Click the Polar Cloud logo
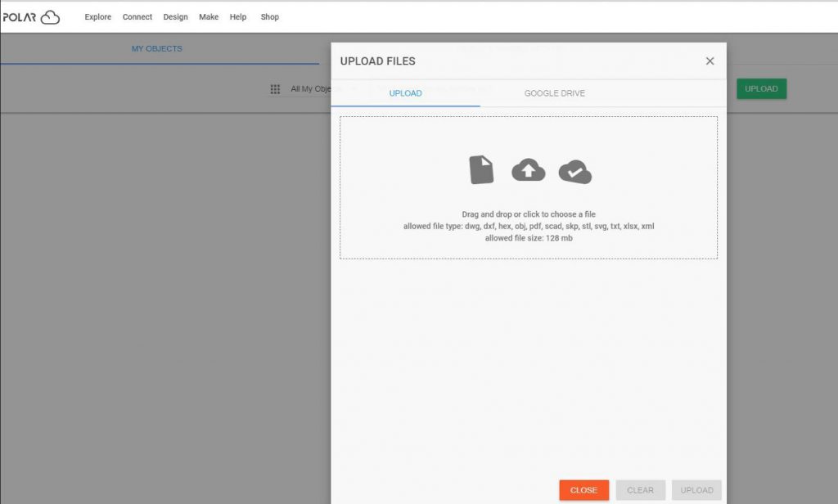The image size is (838, 504). 31,17
